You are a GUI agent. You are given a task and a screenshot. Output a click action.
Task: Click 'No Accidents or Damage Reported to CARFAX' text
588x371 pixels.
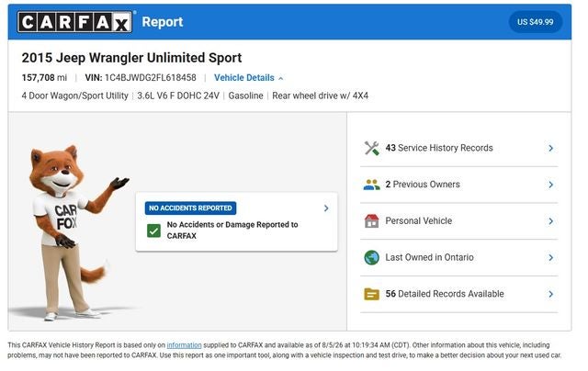tap(232, 230)
